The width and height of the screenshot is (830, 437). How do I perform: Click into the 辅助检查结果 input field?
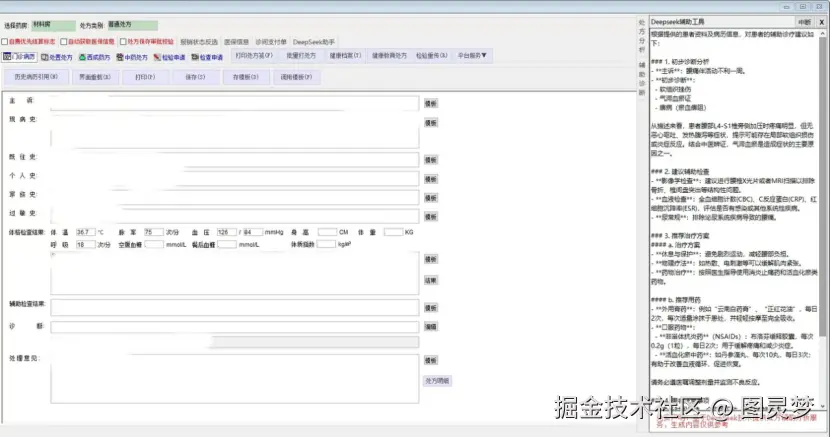pyautogui.click(x=234, y=307)
